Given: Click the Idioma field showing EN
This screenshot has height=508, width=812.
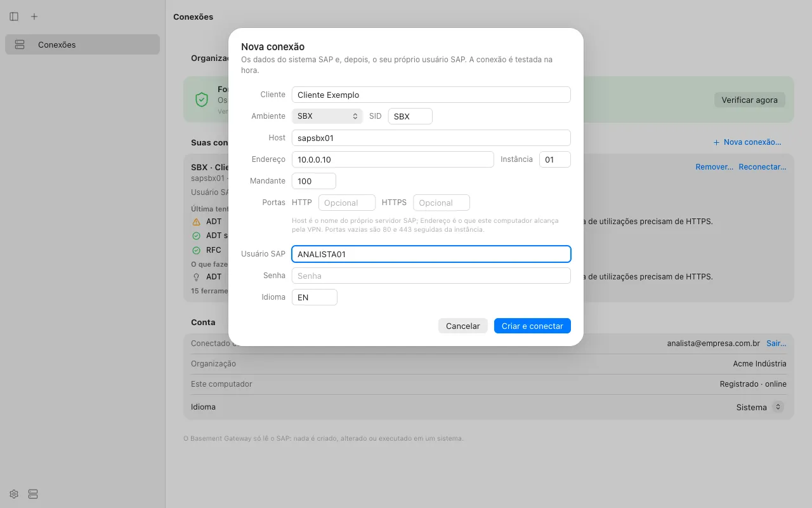Looking at the screenshot, I should (x=315, y=297).
